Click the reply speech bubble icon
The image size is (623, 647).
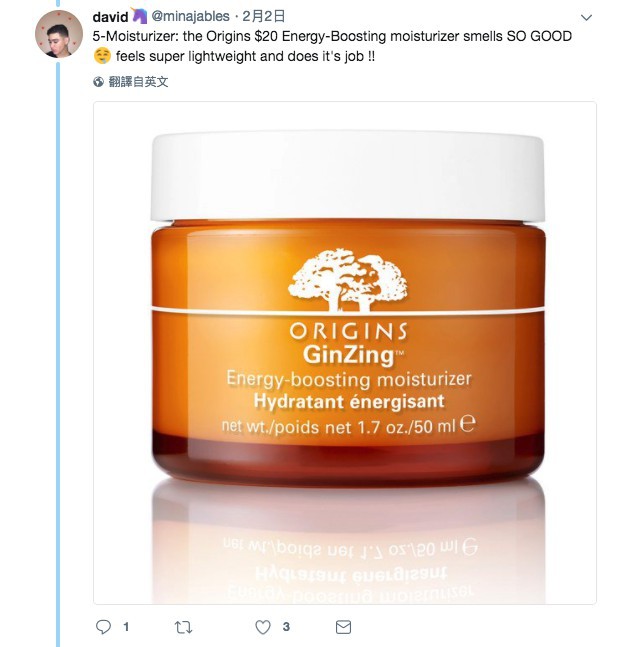point(103,627)
